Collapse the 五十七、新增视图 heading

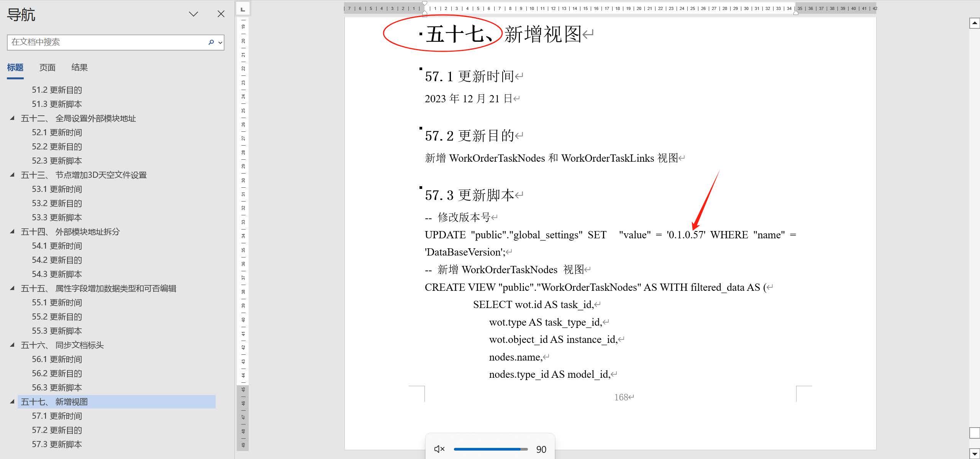[12, 402]
